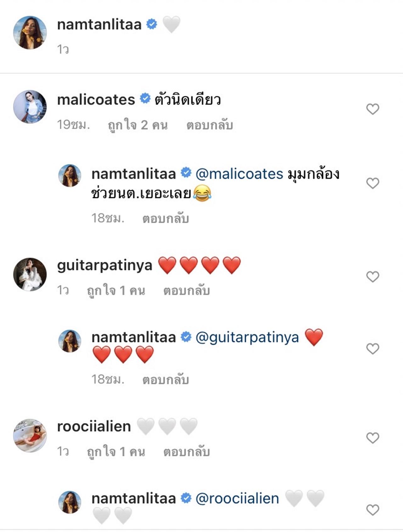
Task: Reply to guitarpatinya's comment
Action: 186,291
